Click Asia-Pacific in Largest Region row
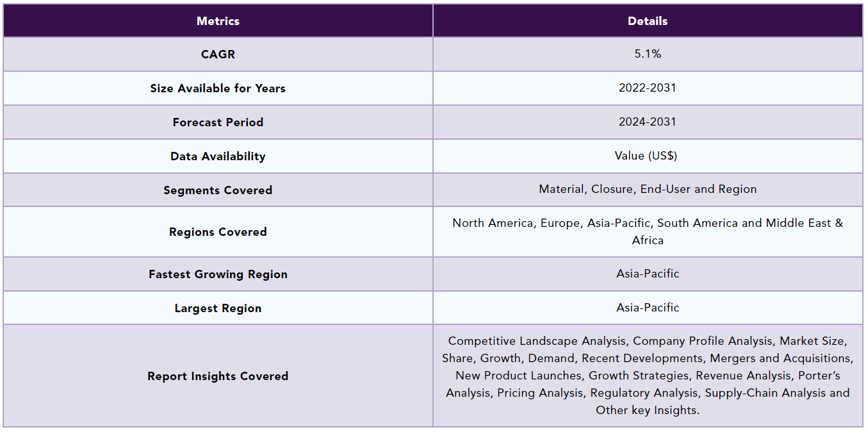 [x=647, y=308]
